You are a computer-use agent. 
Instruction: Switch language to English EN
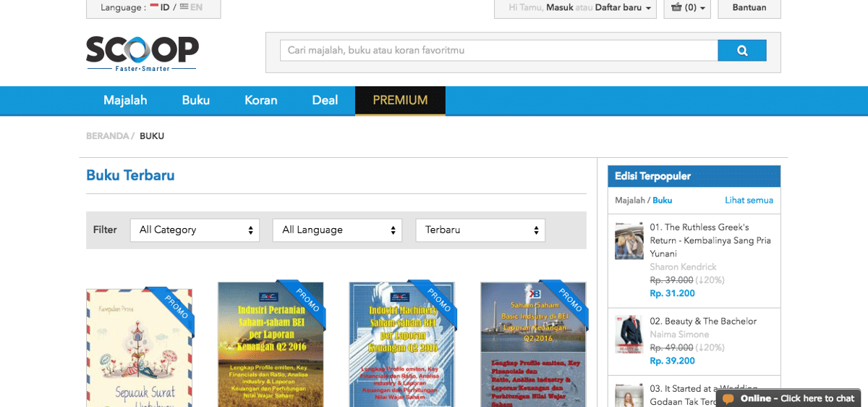pos(192,8)
